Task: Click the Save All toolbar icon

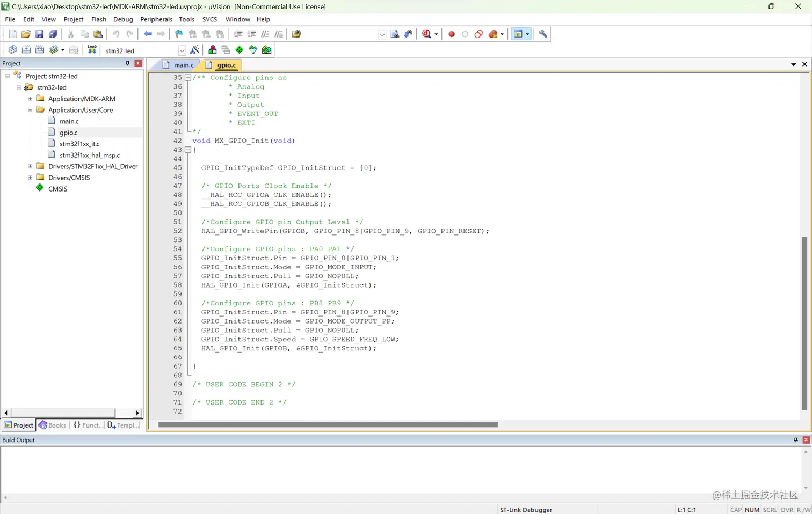Action: [53, 34]
